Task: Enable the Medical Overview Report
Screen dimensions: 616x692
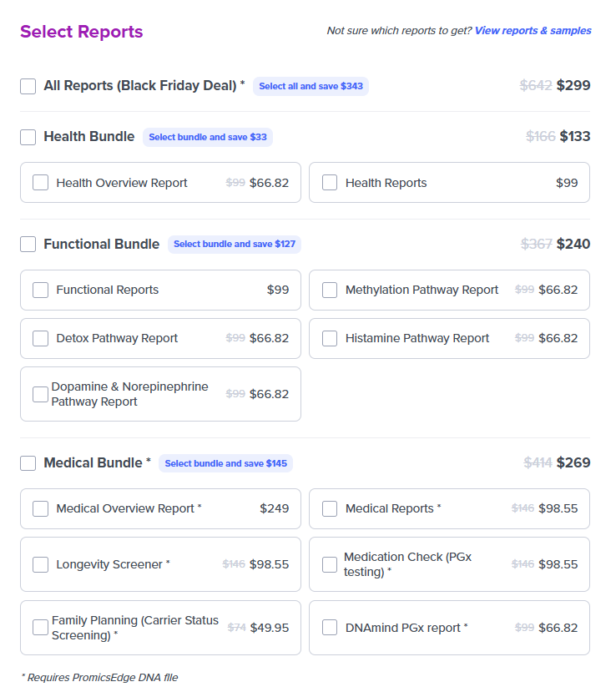Action: click(x=40, y=508)
